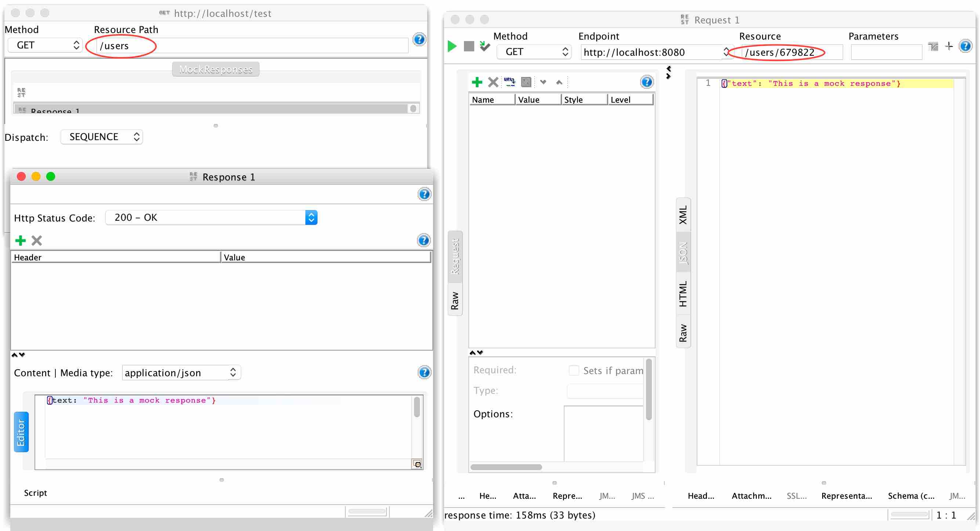This screenshot has width=980, height=531.
Task: Click the parameter details vertical scrollbar
Action: point(649,389)
